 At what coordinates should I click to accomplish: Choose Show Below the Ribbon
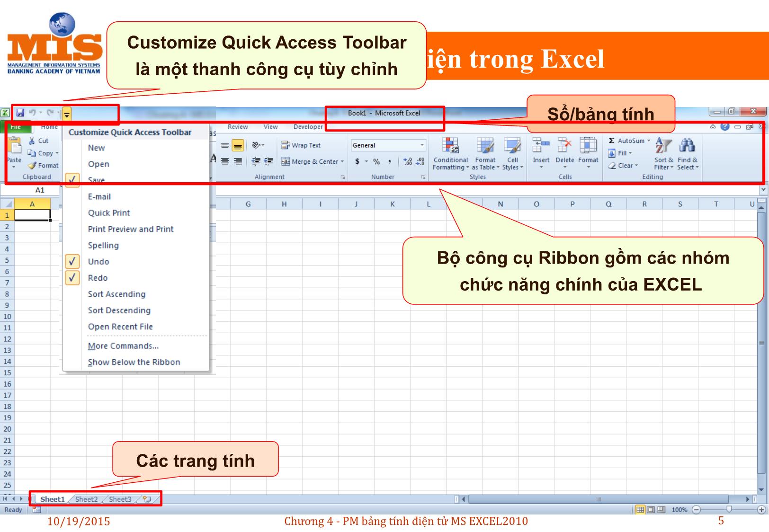[x=136, y=362]
